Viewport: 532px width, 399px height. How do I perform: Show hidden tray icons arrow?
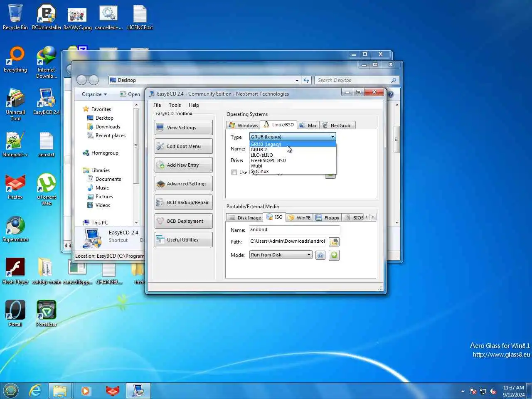463,391
